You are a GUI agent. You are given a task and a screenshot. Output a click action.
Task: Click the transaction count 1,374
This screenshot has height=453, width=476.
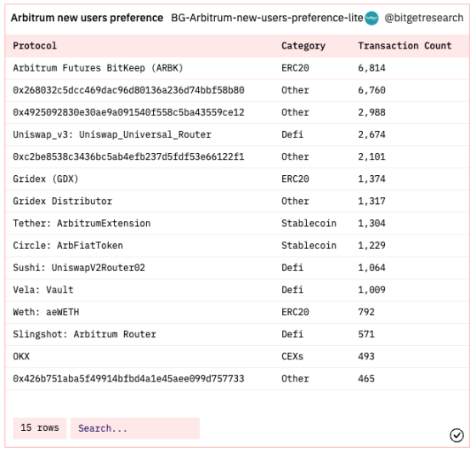[x=371, y=178]
